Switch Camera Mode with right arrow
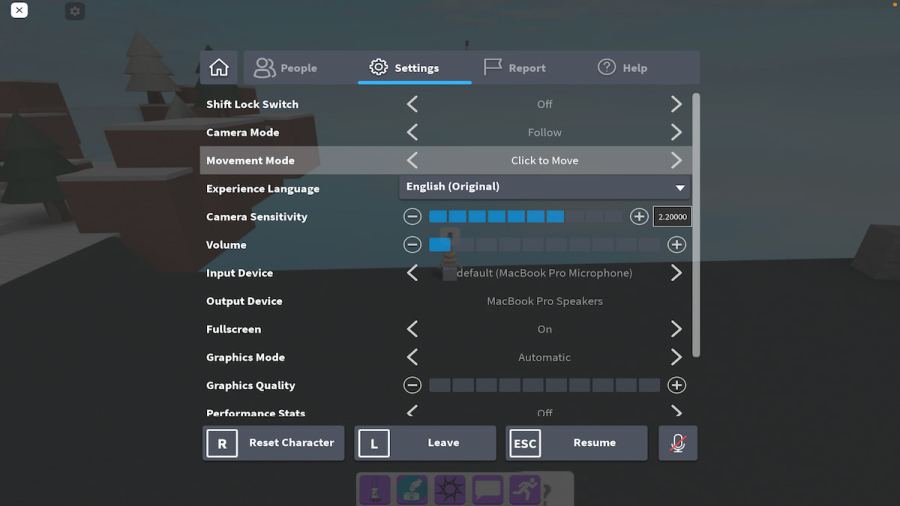This screenshot has height=506, width=900. [x=677, y=132]
